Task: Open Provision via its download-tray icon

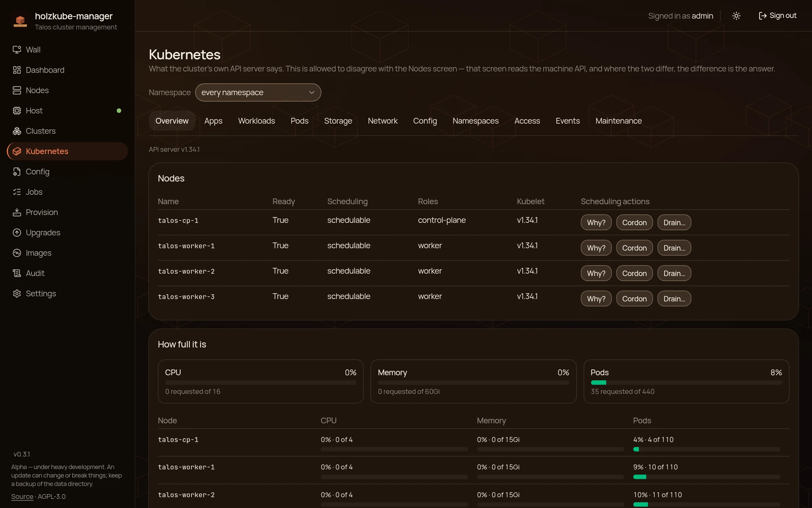Action: (17, 212)
